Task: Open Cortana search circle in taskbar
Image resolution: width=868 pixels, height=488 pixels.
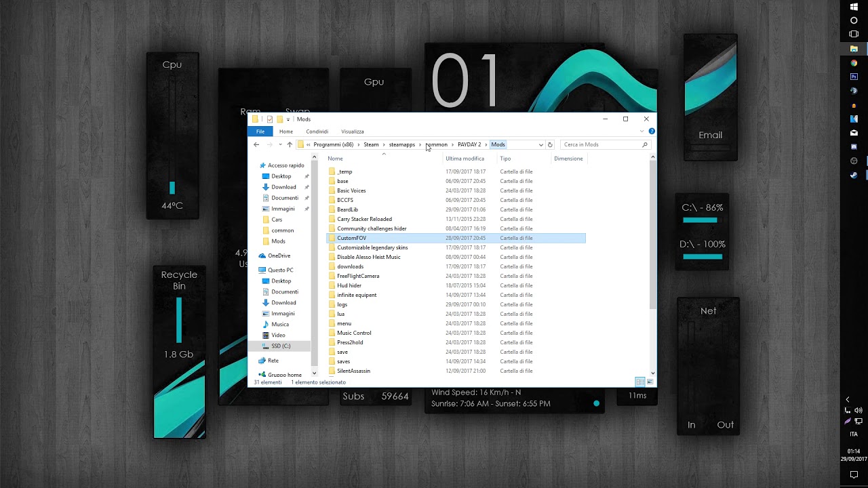Action: click(854, 20)
